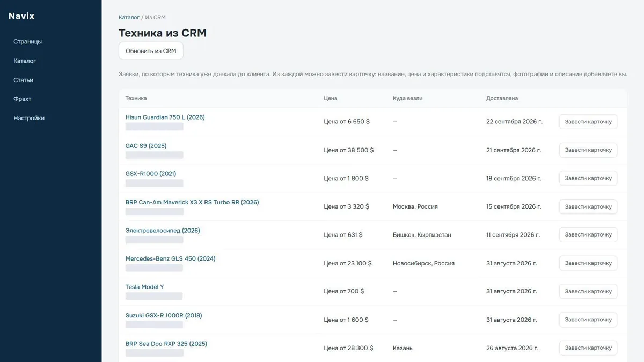Open the Страницы sidebar section
The image size is (644, 362).
pos(27,42)
